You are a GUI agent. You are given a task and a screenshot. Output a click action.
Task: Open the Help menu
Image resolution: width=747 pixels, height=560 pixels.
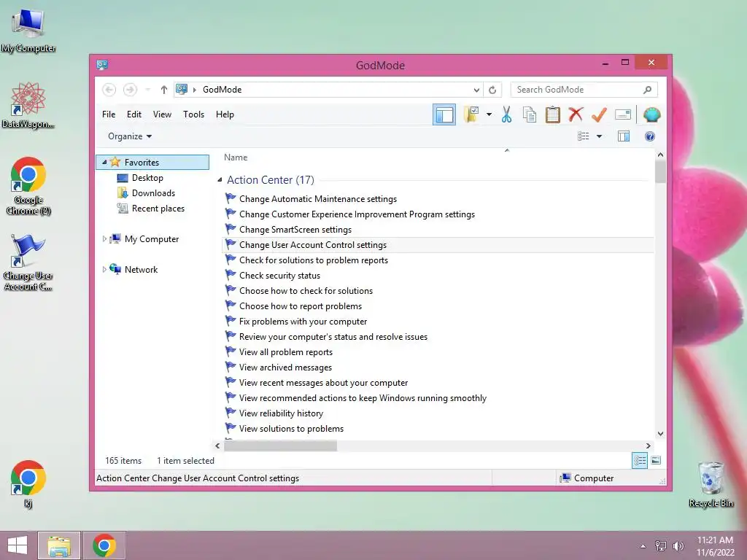point(225,114)
